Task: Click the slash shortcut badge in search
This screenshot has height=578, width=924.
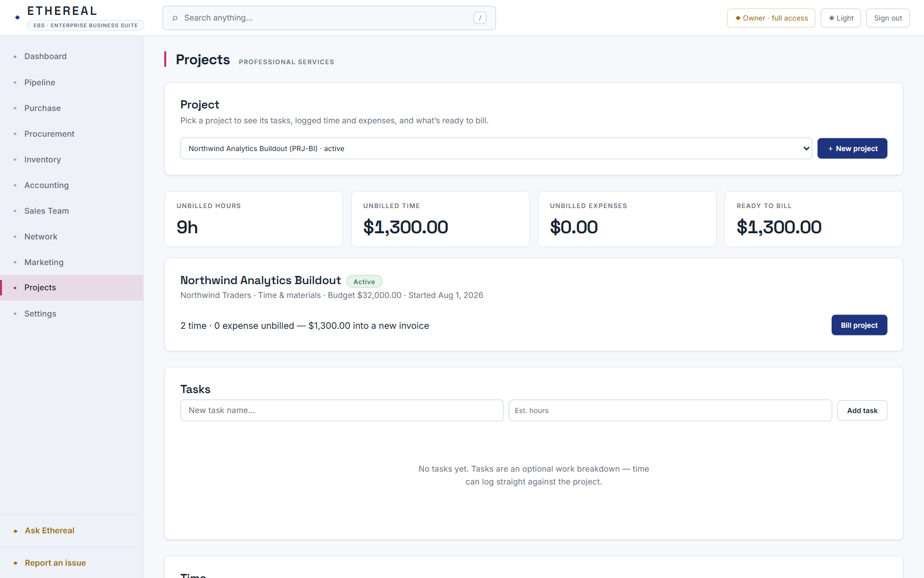Action: (x=480, y=18)
